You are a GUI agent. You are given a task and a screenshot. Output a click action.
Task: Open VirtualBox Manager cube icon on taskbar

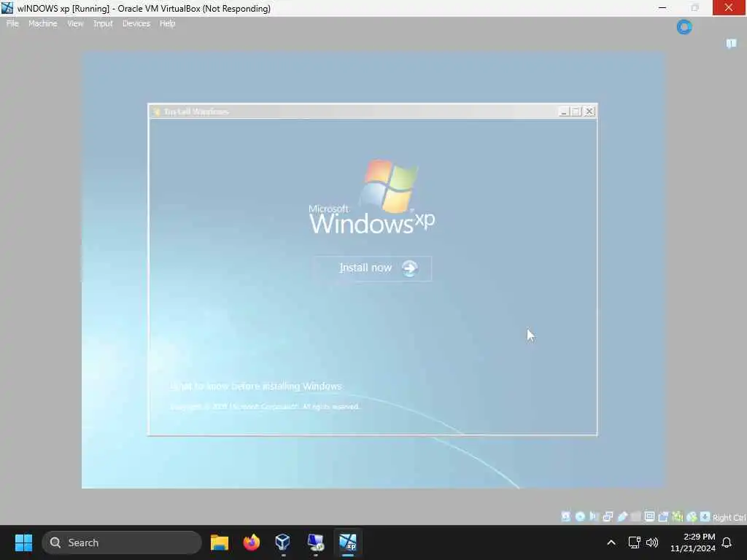pos(283,542)
